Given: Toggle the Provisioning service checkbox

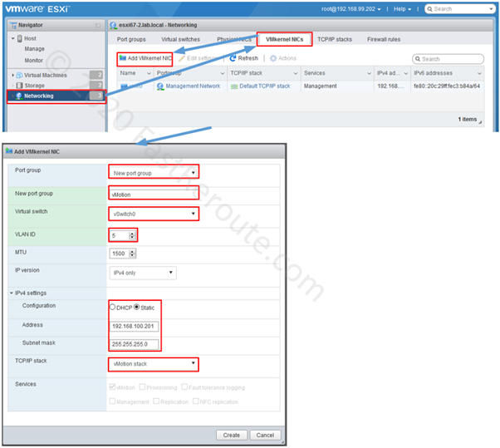Looking at the screenshot, I should [x=142, y=386].
